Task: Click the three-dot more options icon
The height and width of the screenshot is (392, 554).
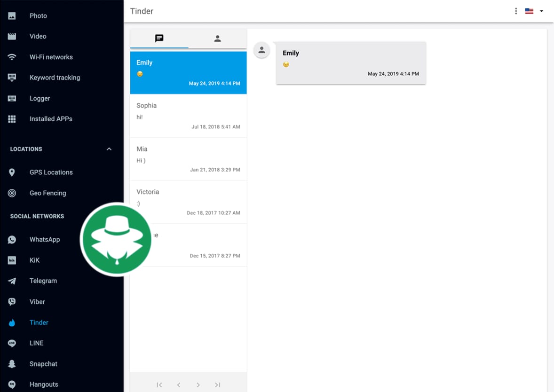Action: click(516, 11)
